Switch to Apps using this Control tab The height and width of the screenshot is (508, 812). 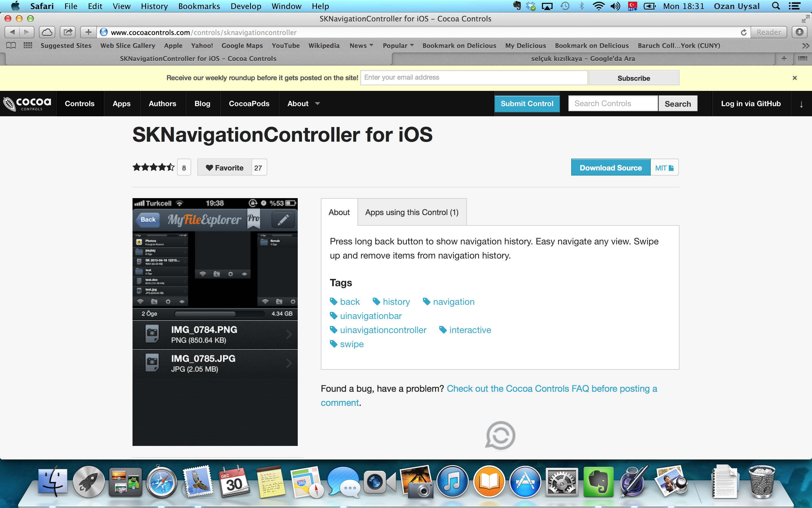tap(412, 212)
